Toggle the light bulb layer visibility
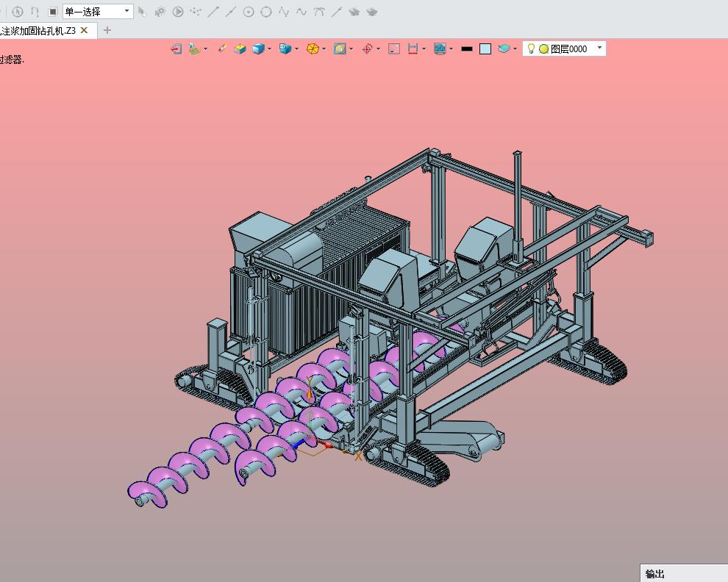Viewport: 728px width, 582px height. click(x=531, y=48)
